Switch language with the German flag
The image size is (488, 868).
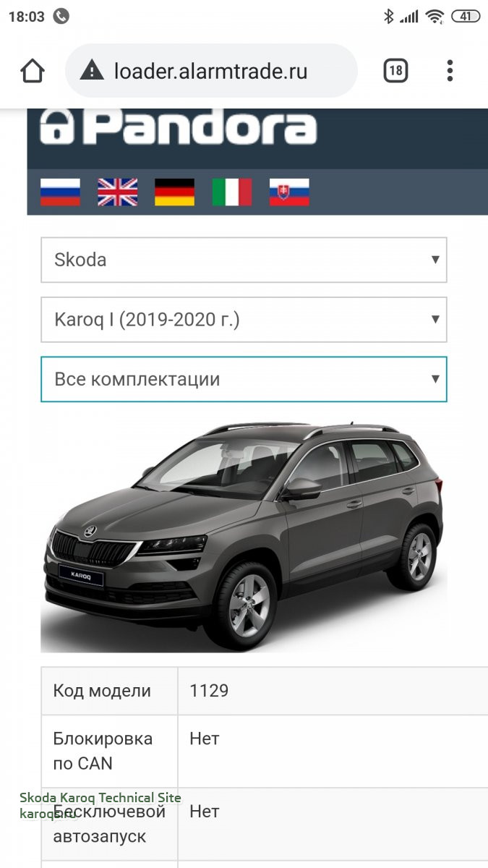[x=174, y=192]
